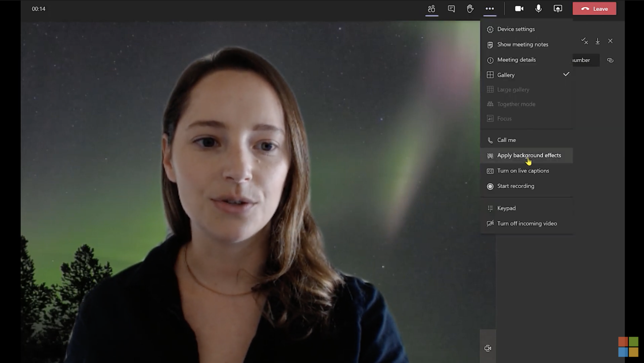
Task: Click the copy link icon next to the number field
Action: 610,60
